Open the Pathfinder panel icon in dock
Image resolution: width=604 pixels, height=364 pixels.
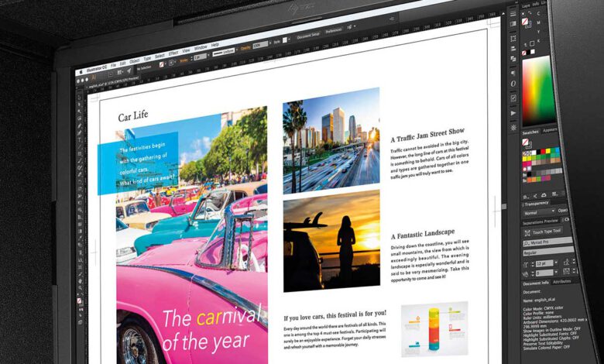[x=513, y=59]
